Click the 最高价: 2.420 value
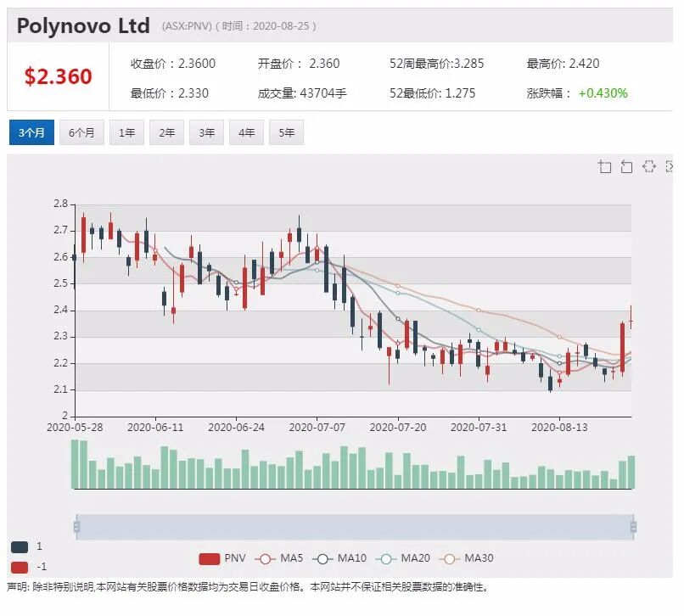 563,64
